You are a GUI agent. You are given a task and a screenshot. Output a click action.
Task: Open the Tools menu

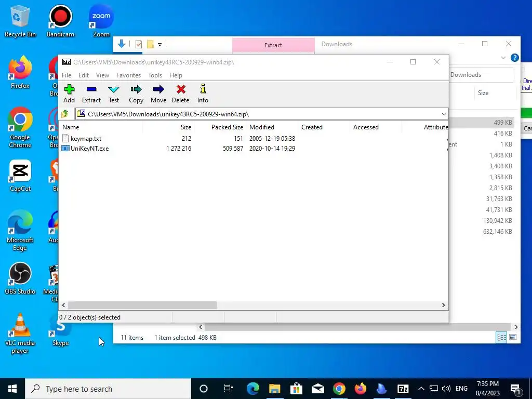coord(155,75)
